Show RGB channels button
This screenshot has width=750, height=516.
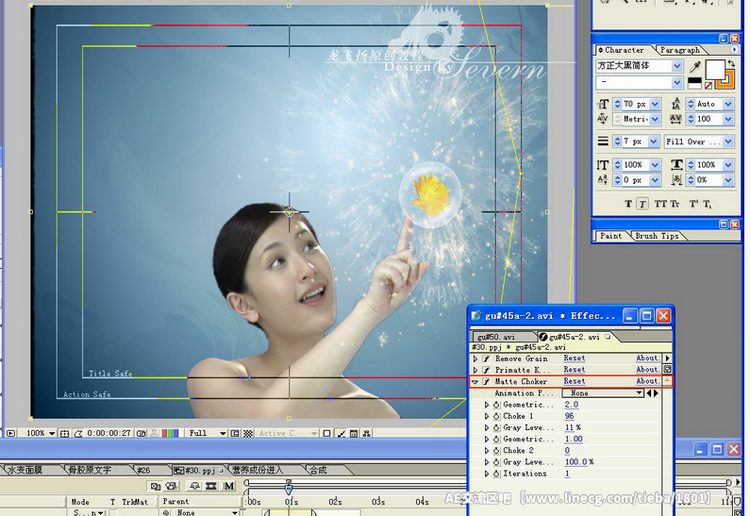170,433
